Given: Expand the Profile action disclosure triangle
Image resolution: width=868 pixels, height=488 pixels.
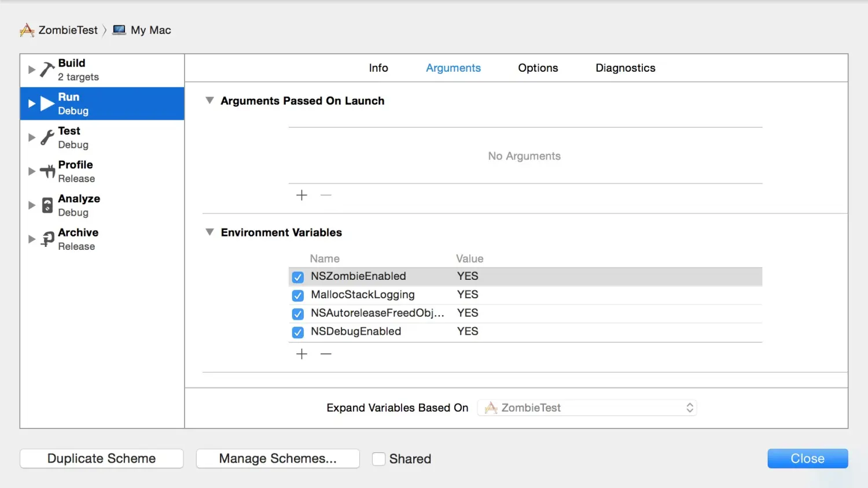Looking at the screenshot, I should point(32,171).
